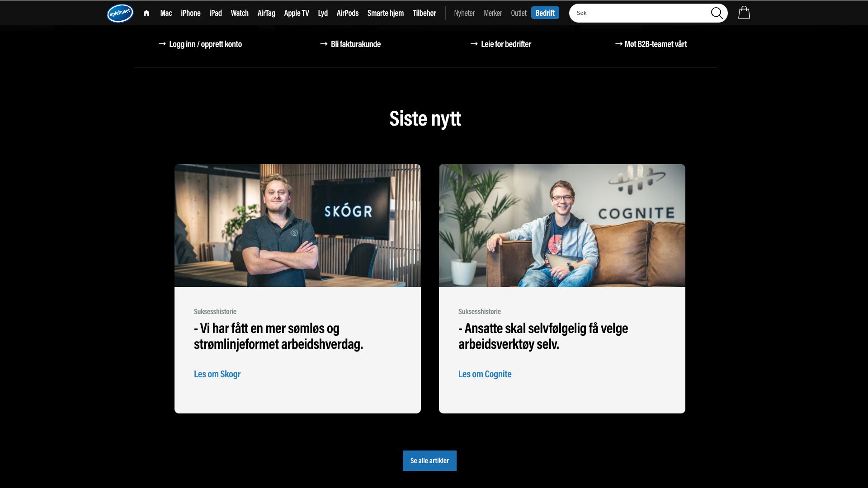Screen dimensions: 868x488
Task: Click the Skogr article headline
Action: pos(278,336)
